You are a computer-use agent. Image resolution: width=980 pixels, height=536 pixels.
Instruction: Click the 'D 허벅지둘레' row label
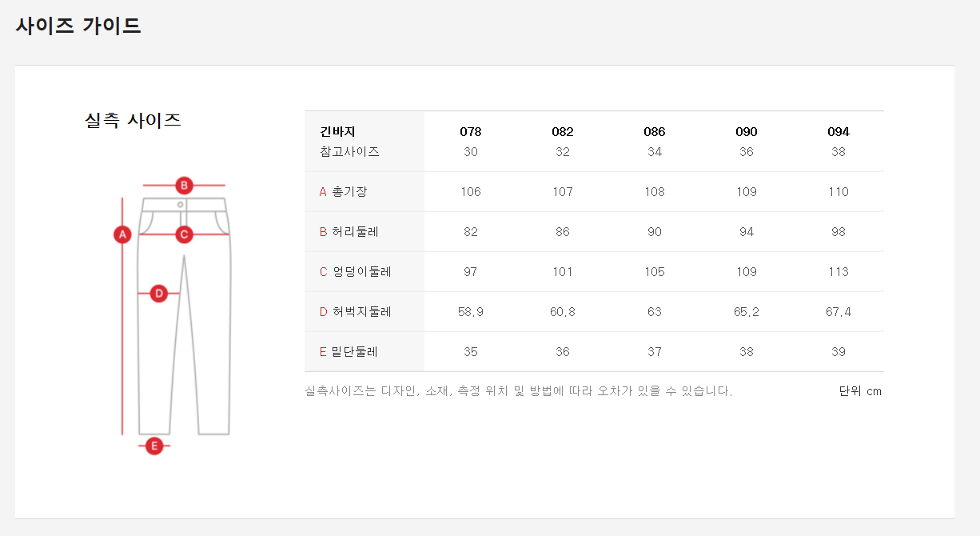tap(355, 312)
